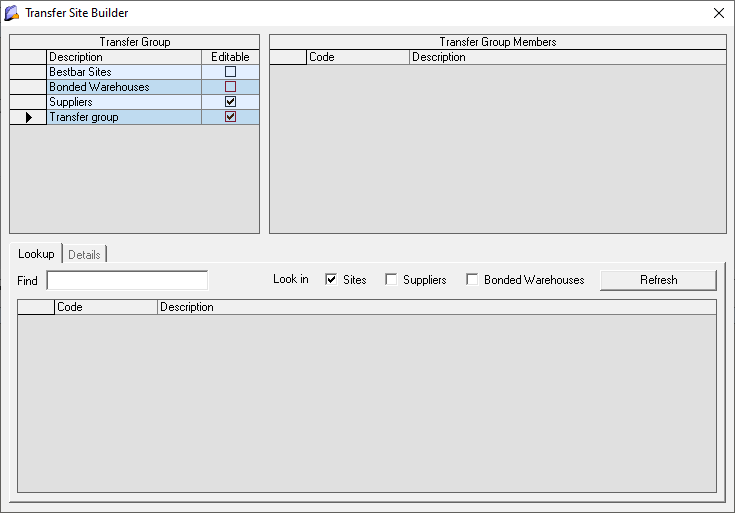This screenshot has height=513, width=735.
Task: Select the Lookup tab
Action: (36, 254)
